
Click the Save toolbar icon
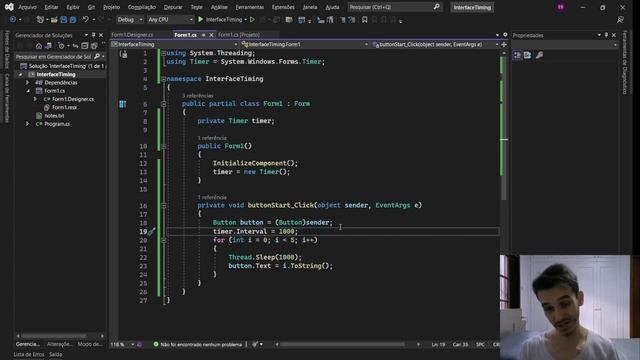[64, 20]
